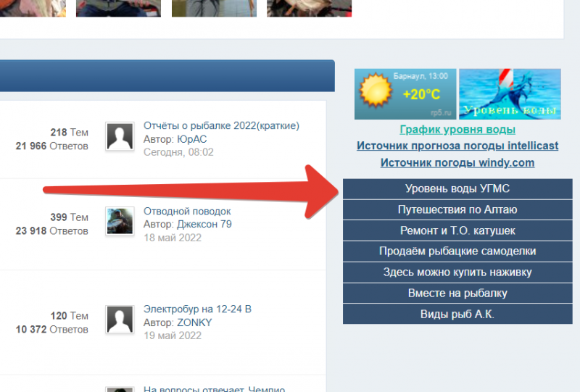Open 'График уровня воды' link
The height and width of the screenshot is (392, 580).
pyautogui.click(x=457, y=130)
